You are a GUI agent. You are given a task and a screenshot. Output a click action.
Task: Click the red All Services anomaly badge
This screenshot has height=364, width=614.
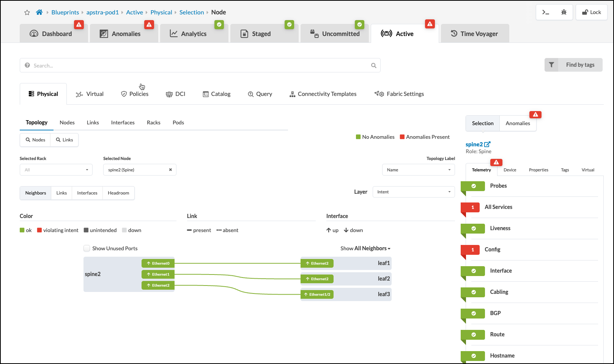pos(472,207)
